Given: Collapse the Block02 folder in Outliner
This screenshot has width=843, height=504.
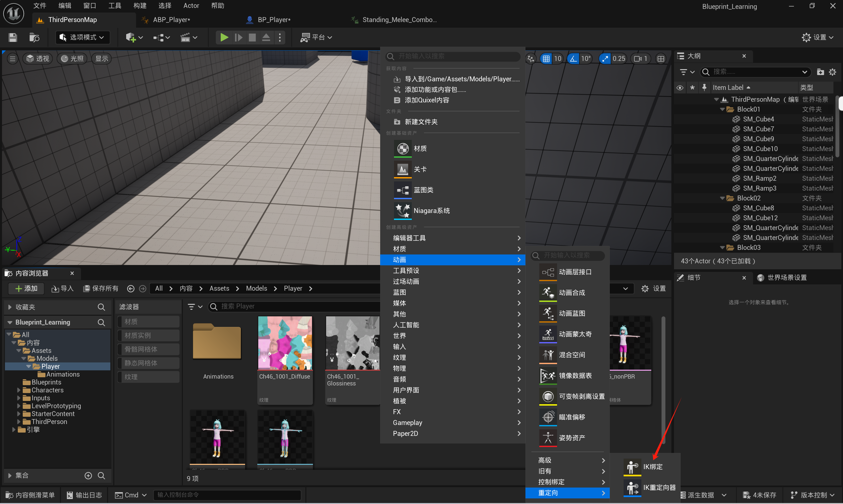Looking at the screenshot, I should 722,198.
